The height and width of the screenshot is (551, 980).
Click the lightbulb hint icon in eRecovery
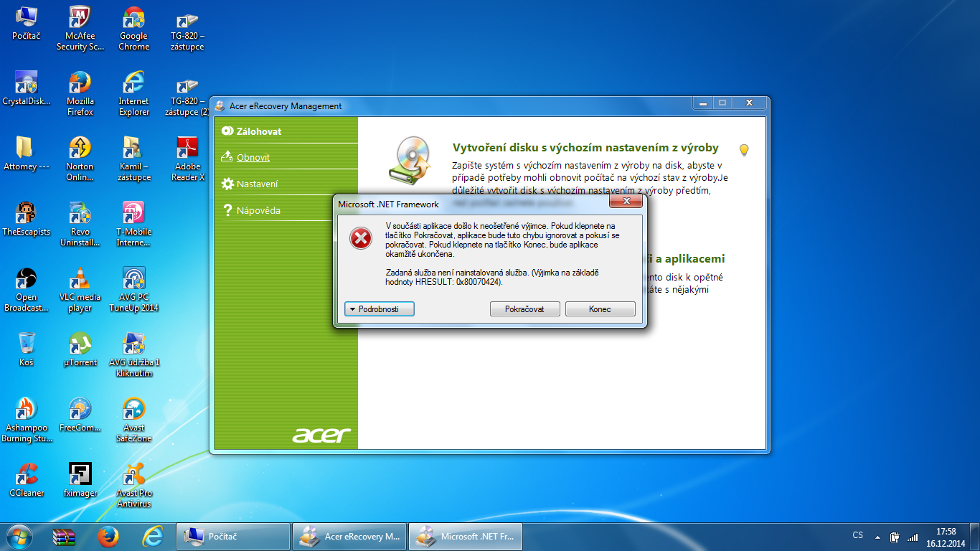click(x=744, y=150)
